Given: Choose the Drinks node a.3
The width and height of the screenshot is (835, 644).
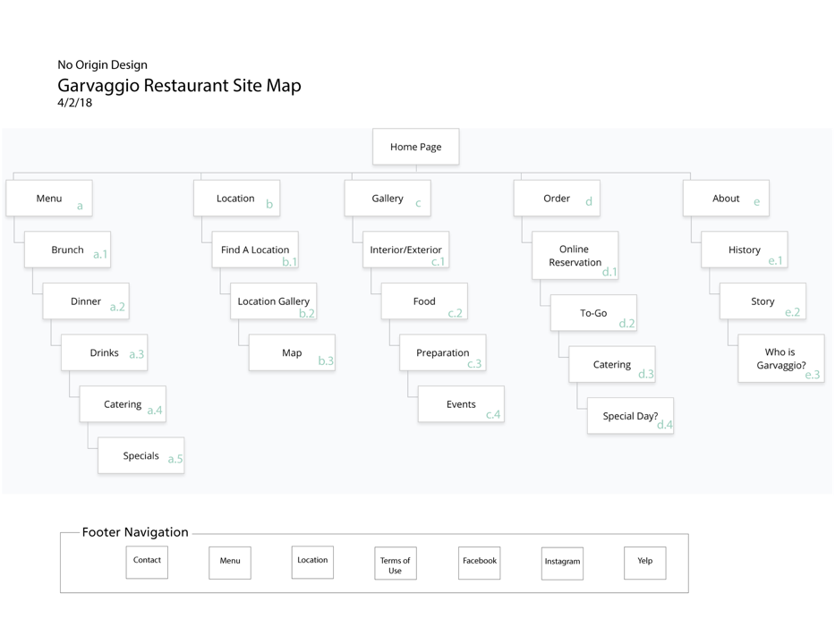Looking at the screenshot, I should [x=105, y=352].
